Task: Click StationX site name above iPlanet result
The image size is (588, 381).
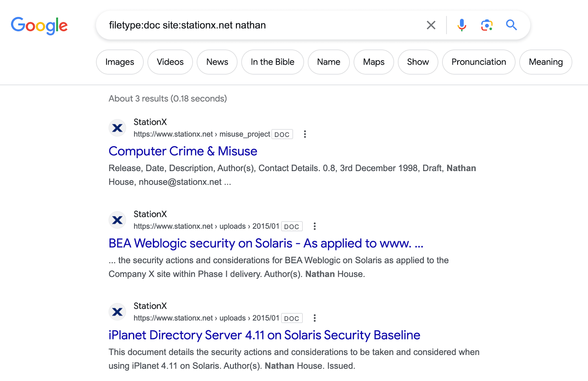Action: pos(150,306)
